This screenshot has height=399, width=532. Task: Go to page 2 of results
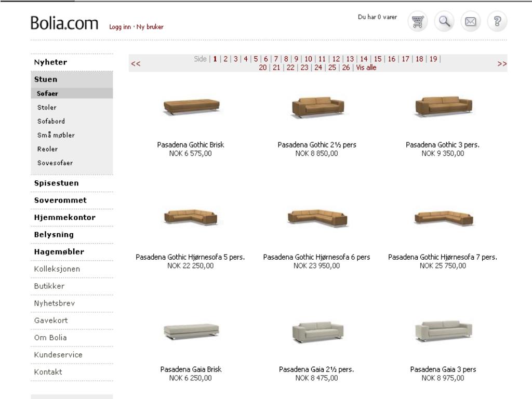click(x=225, y=59)
